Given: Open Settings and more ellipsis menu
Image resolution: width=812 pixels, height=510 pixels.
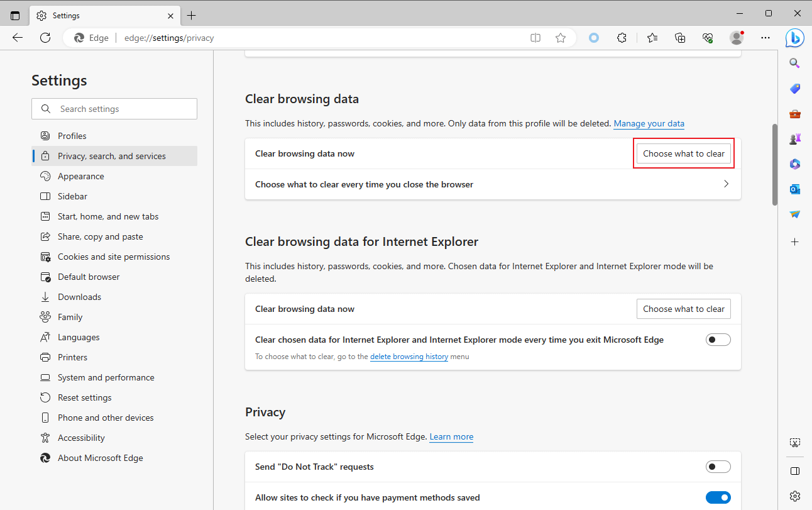Looking at the screenshot, I should 765,38.
